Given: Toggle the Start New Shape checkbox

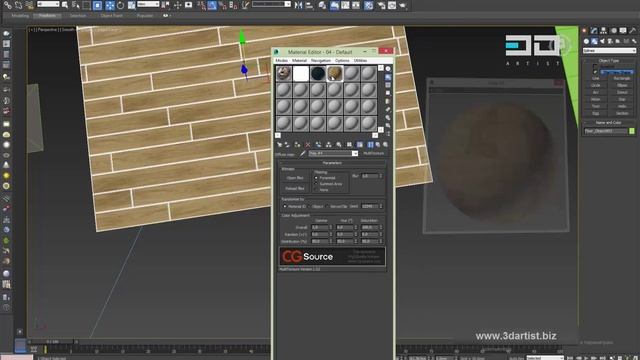Looking at the screenshot, I should 595,72.
